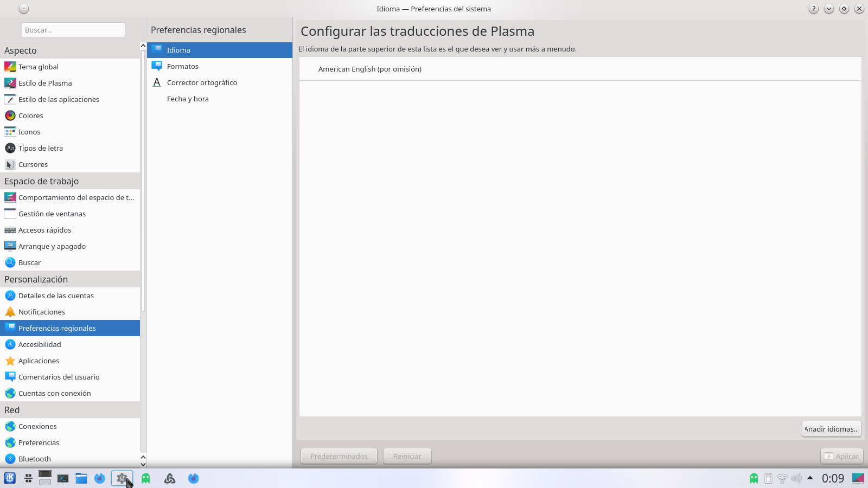Click sidebar scrollbar up arrow
Screen dimensions: 868x488
[x=143, y=46]
